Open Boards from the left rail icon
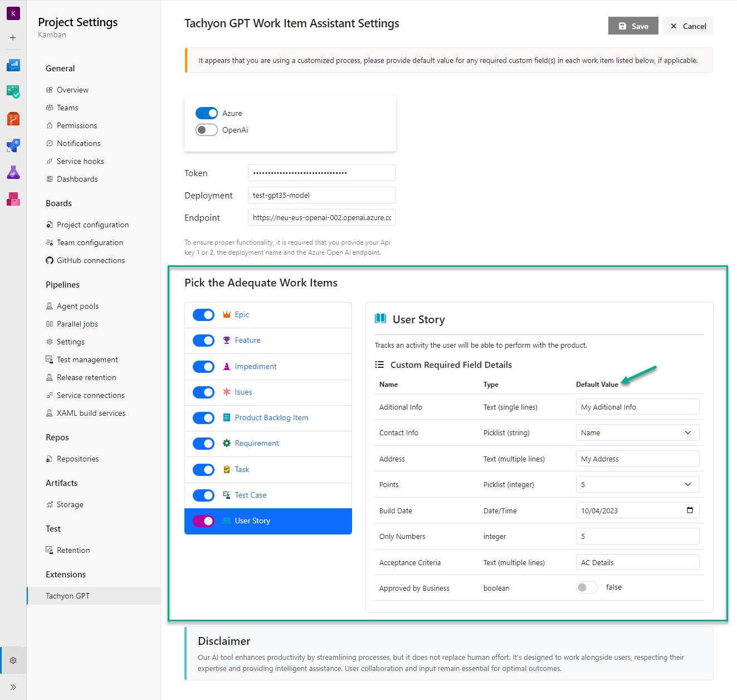The image size is (737, 700). pyautogui.click(x=13, y=65)
